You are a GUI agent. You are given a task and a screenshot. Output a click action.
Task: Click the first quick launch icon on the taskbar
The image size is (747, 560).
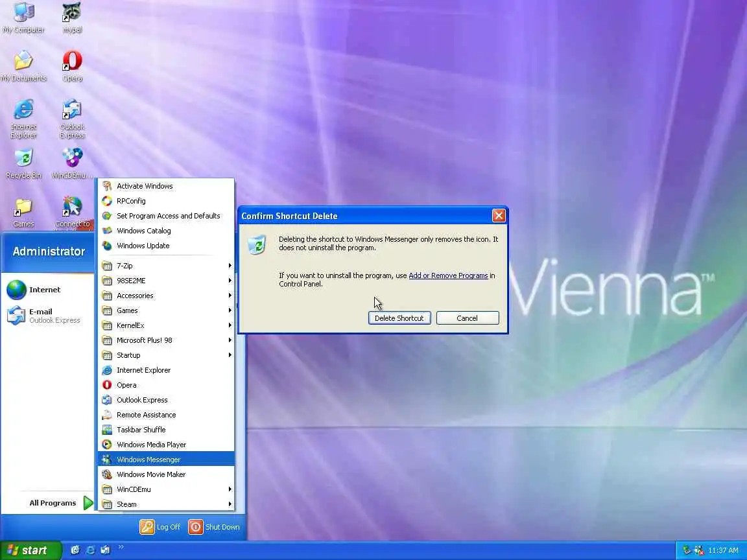tap(75, 550)
